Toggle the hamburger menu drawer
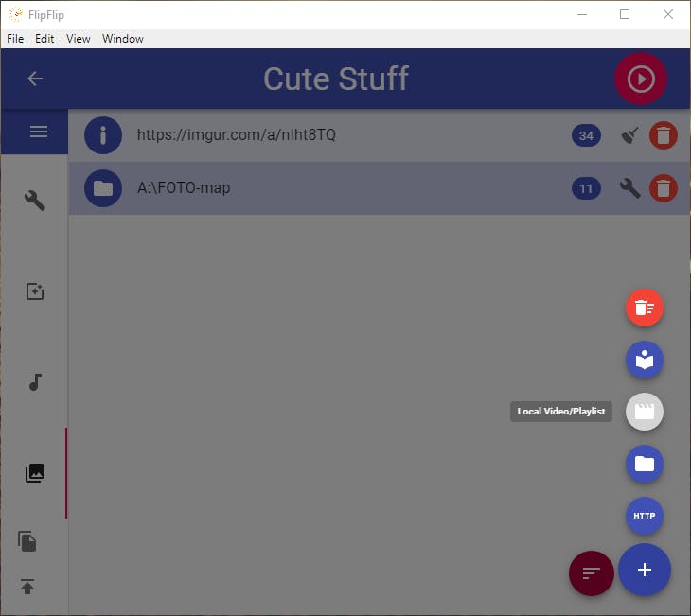 [39, 132]
